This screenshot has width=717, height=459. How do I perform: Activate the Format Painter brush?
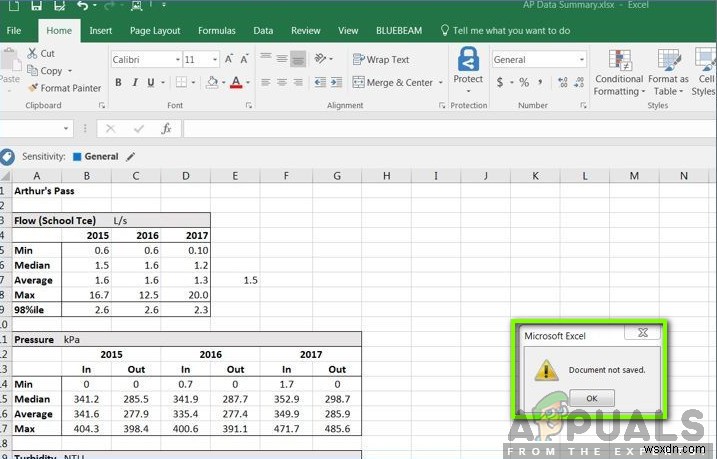[33, 87]
